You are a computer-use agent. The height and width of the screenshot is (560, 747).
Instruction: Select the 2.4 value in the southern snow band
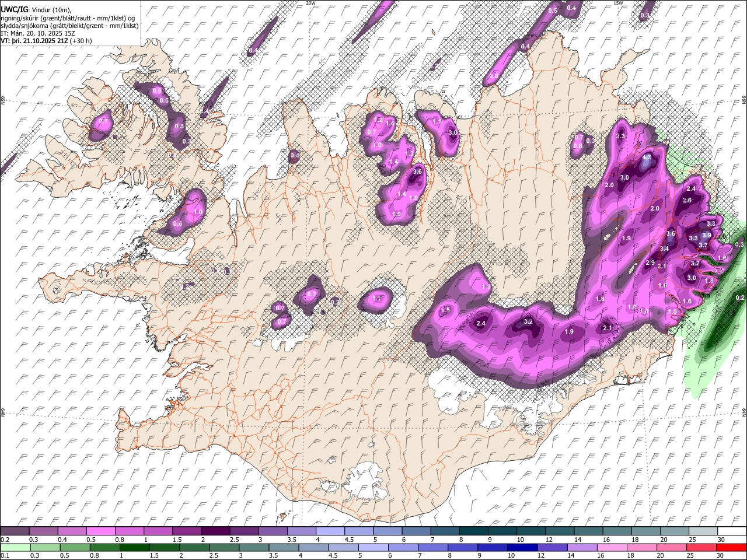pyautogui.click(x=481, y=324)
